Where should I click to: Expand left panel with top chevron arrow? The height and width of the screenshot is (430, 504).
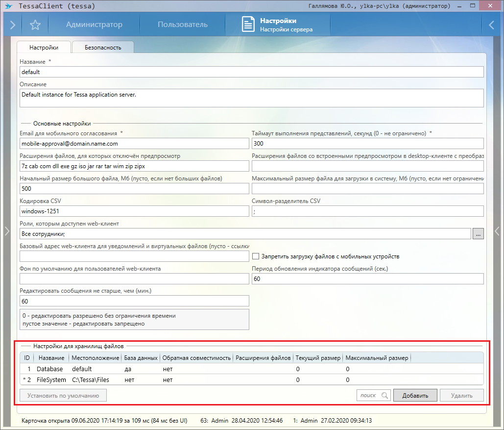(x=12, y=25)
